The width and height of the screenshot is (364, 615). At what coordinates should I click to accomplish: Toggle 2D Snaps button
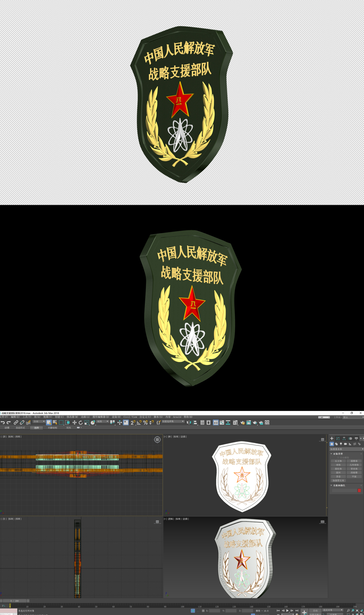tap(133, 422)
